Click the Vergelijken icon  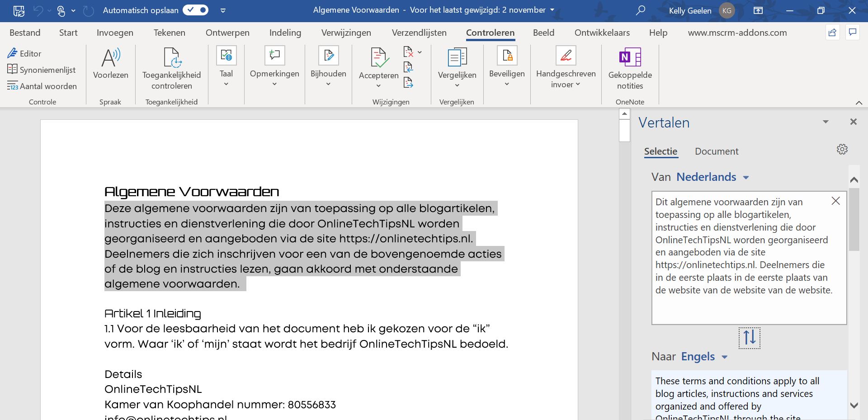(x=457, y=57)
